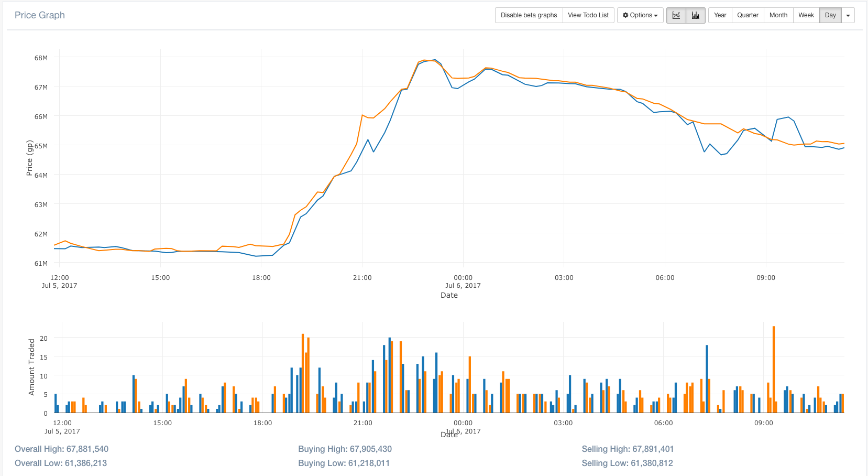
Task: Open View Todo List
Action: tap(588, 15)
